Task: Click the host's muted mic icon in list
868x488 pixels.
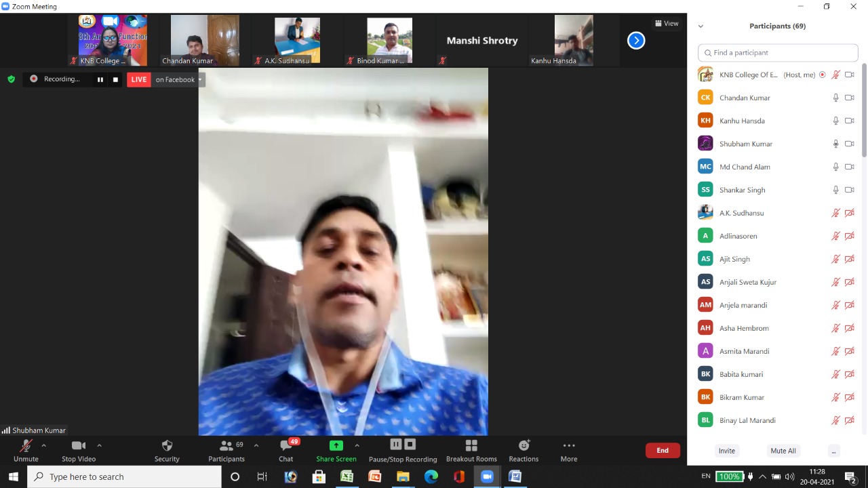Action: point(836,75)
